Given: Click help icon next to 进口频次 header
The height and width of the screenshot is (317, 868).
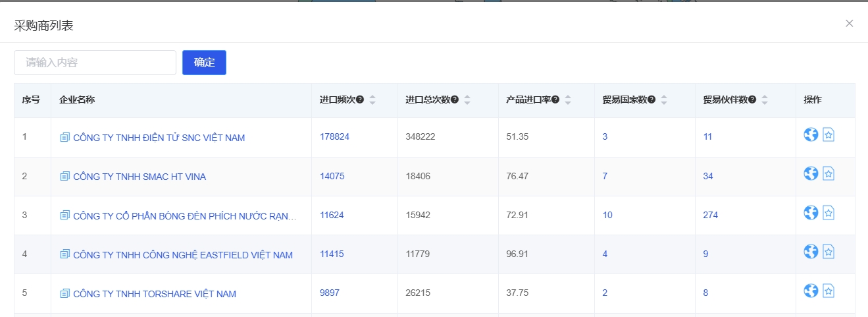Looking at the screenshot, I should [x=360, y=100].
